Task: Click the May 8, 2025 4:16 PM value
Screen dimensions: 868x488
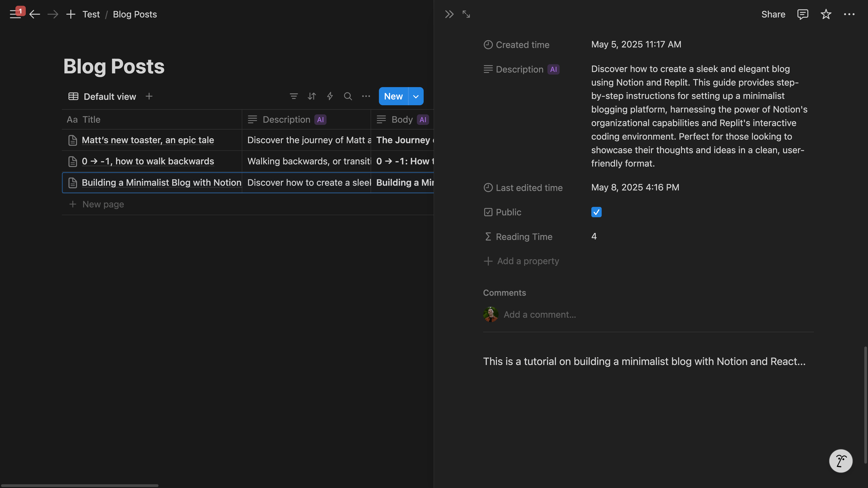Action: click(x=635, y=187)
